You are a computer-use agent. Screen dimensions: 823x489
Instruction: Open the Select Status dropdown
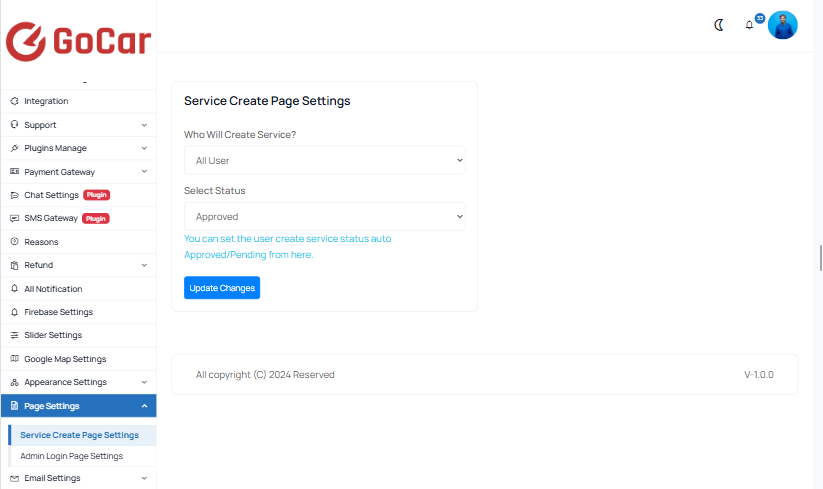tap(324, 216)
